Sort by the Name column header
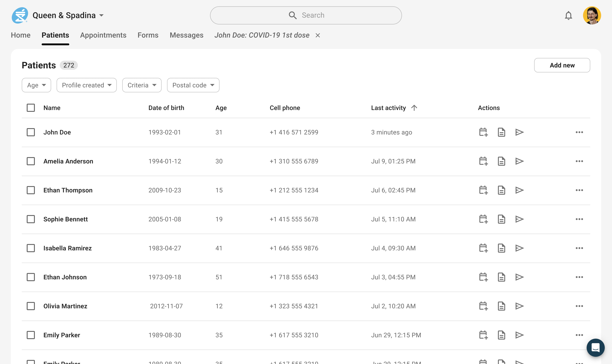 coord(52,108)
